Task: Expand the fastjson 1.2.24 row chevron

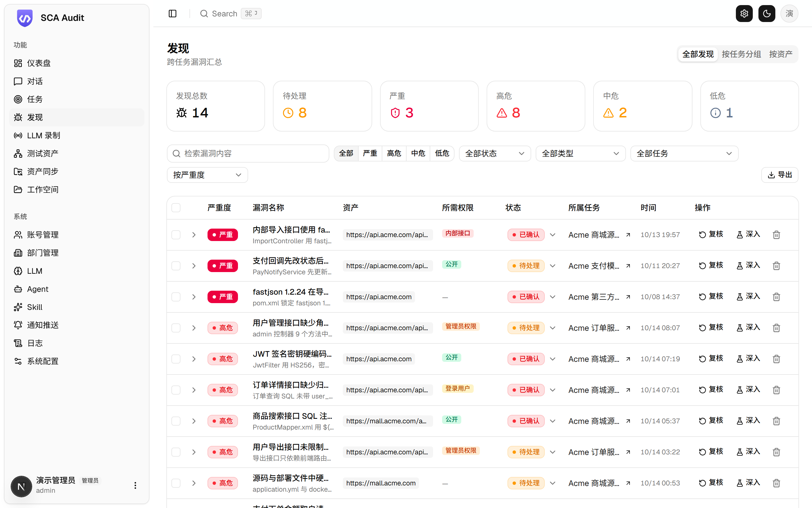Action: [x=194, y=297]
